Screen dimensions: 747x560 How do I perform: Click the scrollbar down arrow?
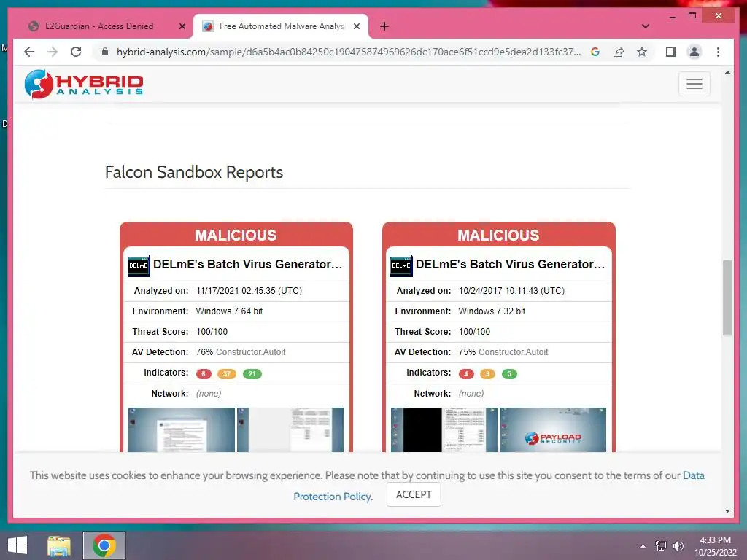[727, 511]
